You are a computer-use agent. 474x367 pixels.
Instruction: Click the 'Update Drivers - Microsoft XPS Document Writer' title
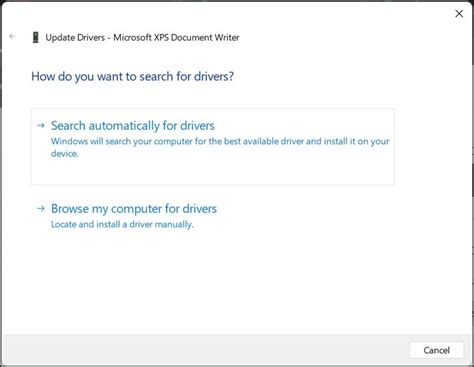click(142, 37)
